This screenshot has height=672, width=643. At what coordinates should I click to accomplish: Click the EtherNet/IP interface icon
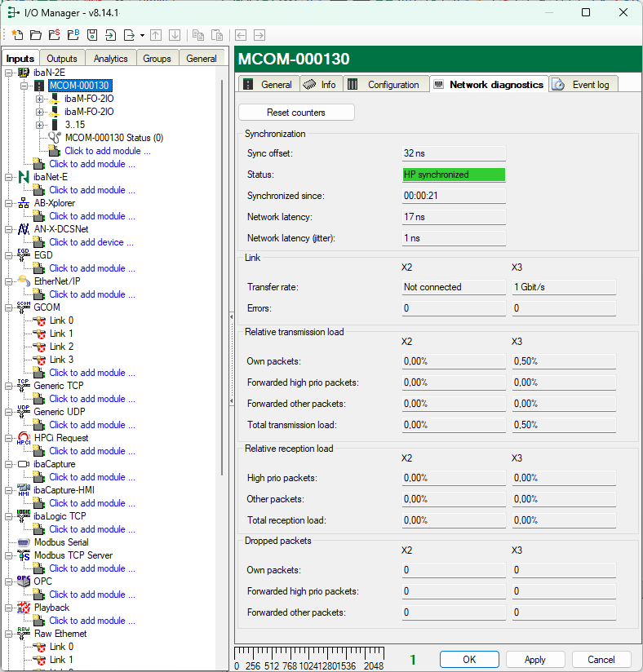point(23,281)
